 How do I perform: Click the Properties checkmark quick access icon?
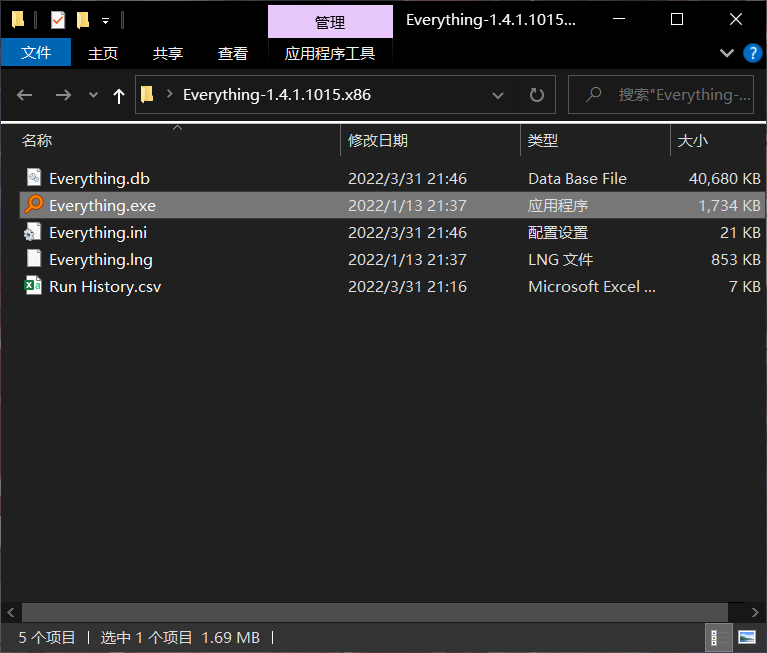[58, 20]
